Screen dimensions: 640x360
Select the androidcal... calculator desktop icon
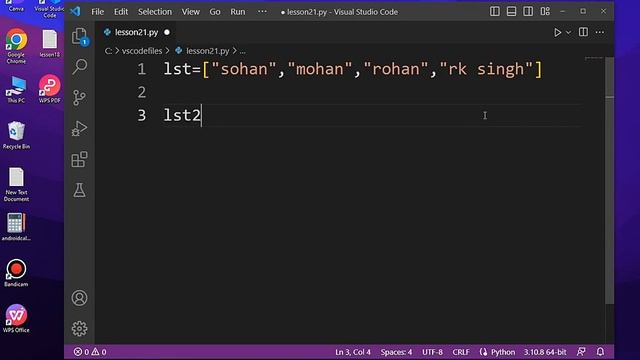(x=16, y=227)
